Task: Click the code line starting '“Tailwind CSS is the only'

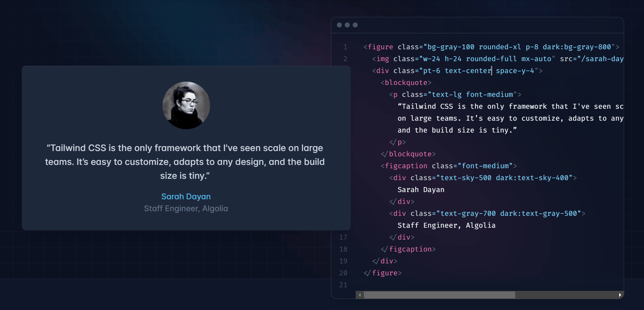Action: [511, 106]
